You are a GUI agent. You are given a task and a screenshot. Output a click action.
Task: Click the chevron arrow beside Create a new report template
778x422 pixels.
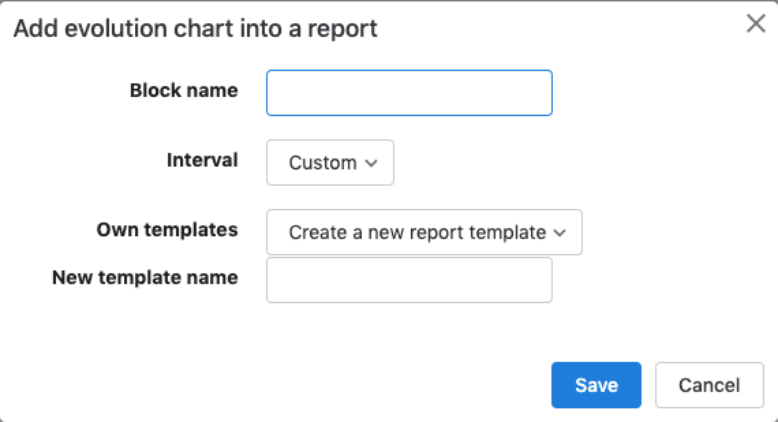(x=560, y=233)
